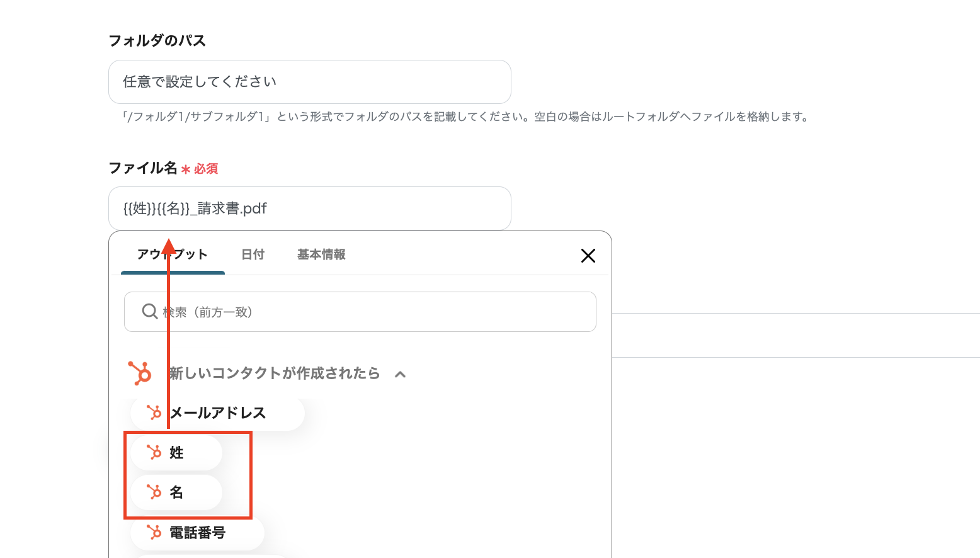Close the output picker with X
Viewport: 980px width, 558px height.
point(588,255)
